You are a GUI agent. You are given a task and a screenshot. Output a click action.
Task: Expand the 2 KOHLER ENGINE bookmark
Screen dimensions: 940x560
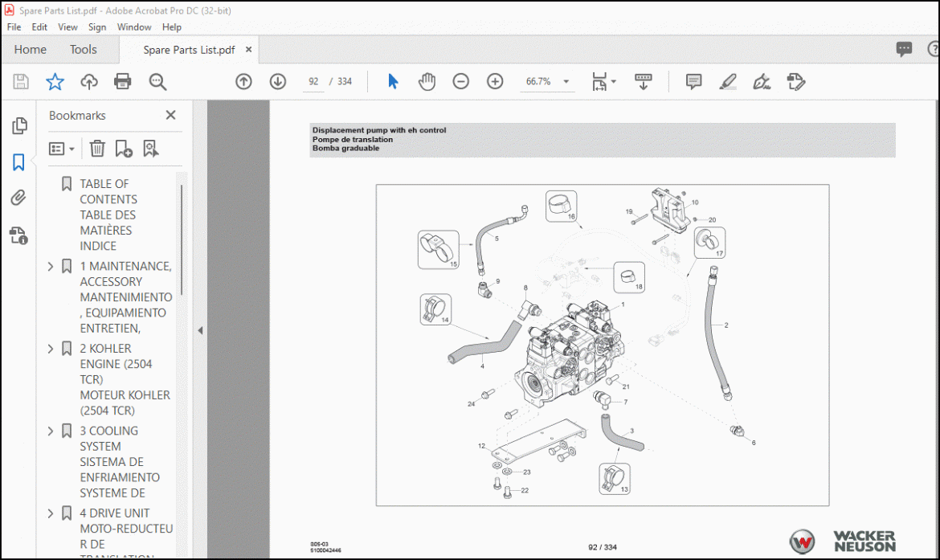pyautogui.click(x=51, y=349)
